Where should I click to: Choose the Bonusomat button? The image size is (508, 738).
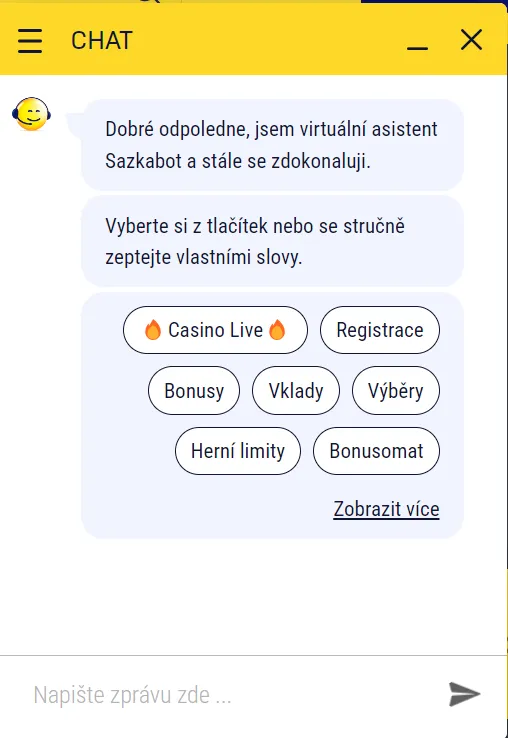click(376, 451)
